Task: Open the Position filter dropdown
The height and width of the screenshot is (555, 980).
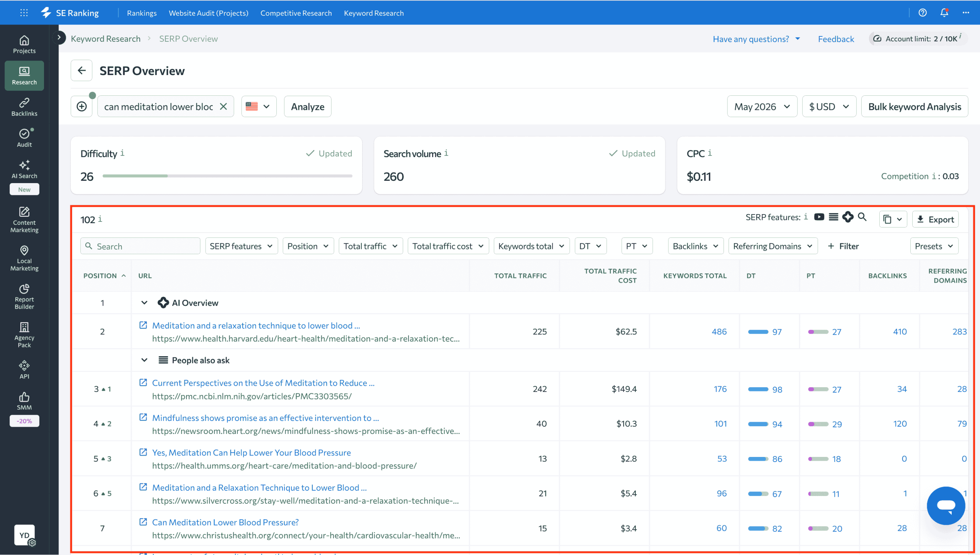Action: 308,246
